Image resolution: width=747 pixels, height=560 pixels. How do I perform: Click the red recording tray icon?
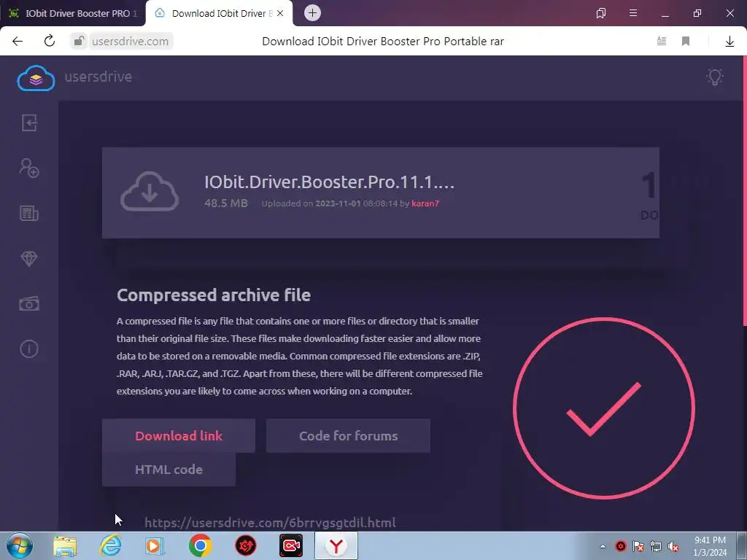click(621, 546)
